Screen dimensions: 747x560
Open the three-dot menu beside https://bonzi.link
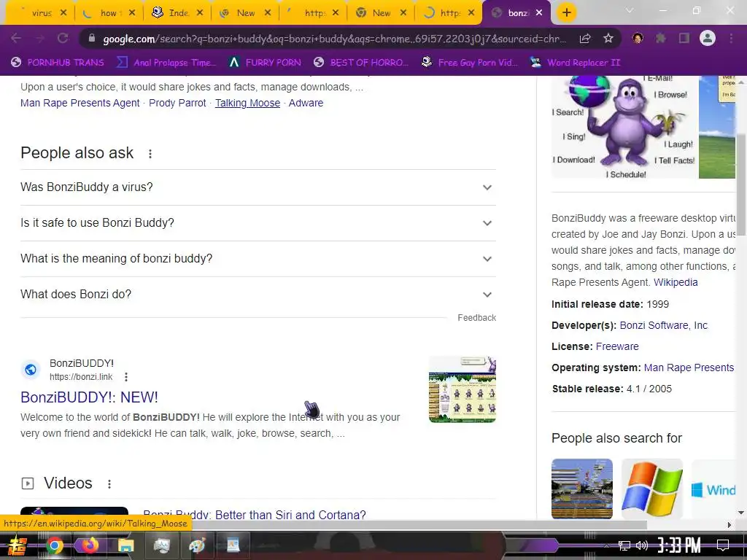point(126,377)
